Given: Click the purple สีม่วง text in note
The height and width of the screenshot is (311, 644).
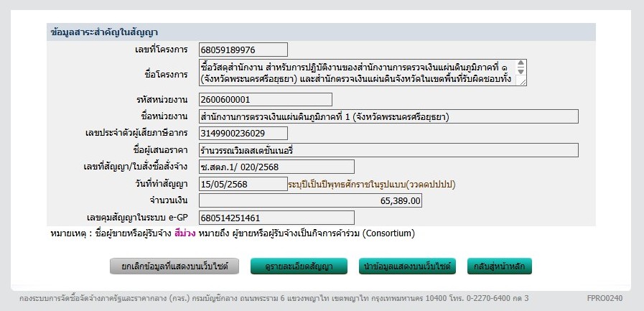Looking at the screenshot, I should coord(185,233).
